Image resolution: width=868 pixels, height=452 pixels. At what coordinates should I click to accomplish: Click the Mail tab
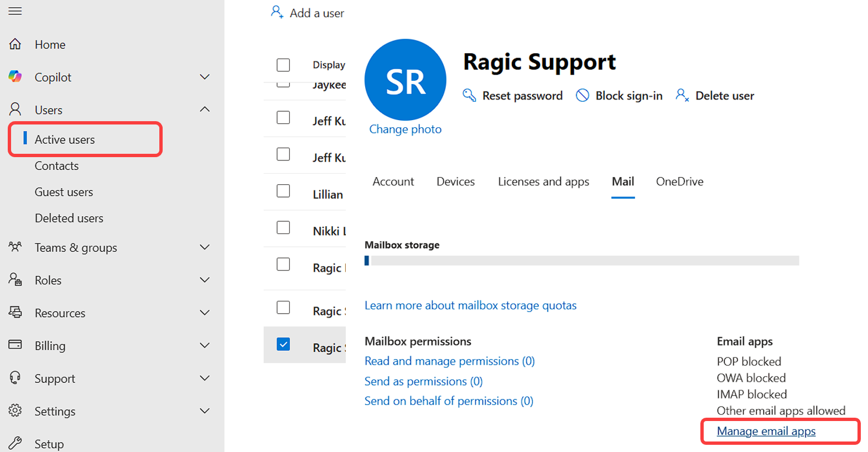623,181
